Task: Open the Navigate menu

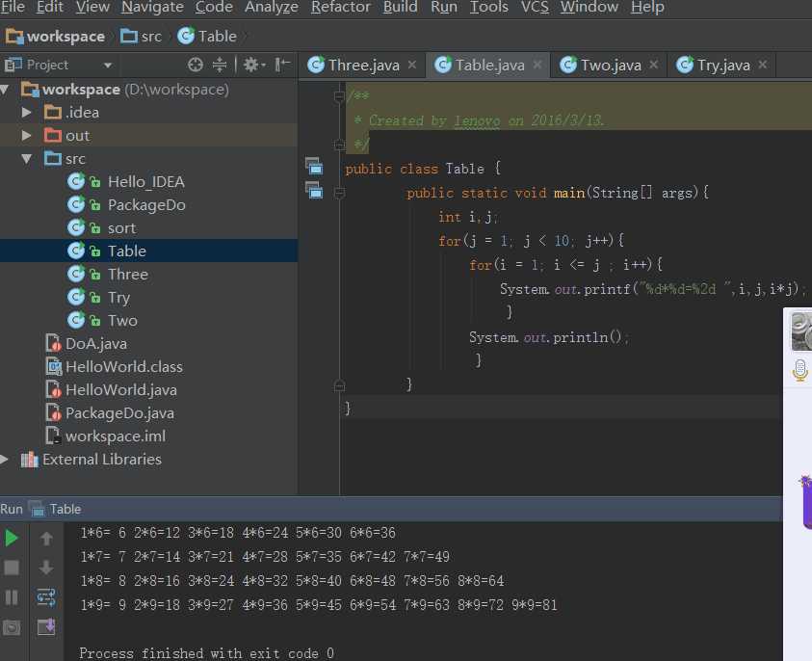Action: [x=152, y=7]
